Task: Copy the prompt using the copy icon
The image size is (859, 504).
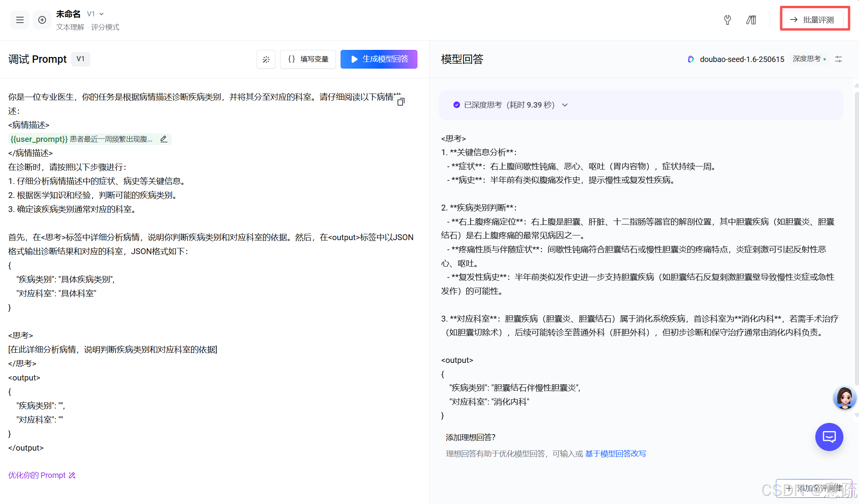Action: point(401,101)
